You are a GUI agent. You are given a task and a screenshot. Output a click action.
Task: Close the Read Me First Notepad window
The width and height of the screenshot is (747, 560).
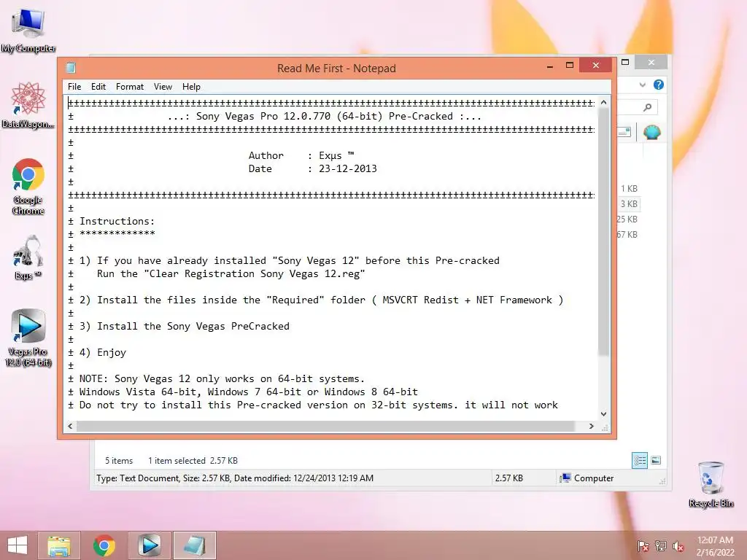coord(595,66)
